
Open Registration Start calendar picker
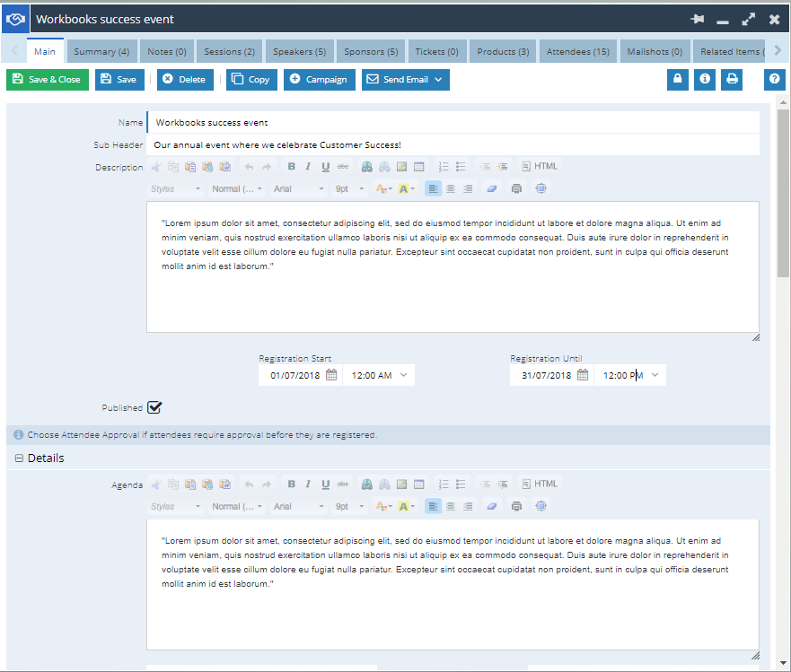coord(331,374)
